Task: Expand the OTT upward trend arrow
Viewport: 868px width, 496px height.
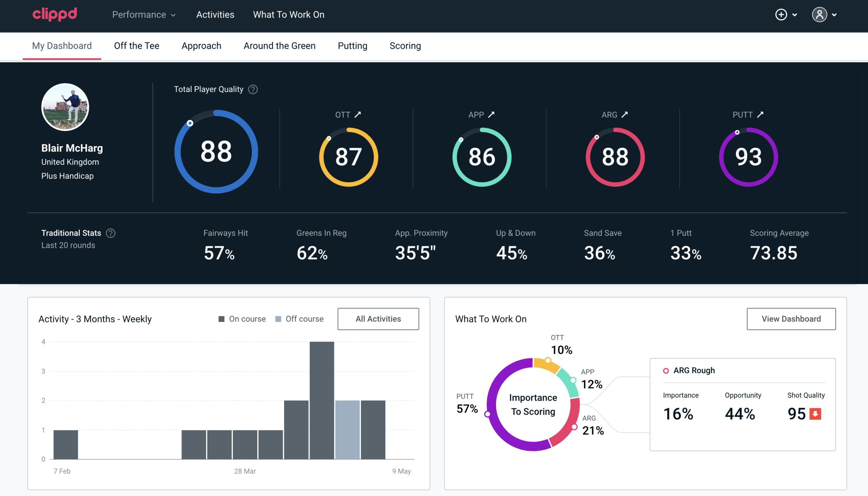Action: point(358,114)
